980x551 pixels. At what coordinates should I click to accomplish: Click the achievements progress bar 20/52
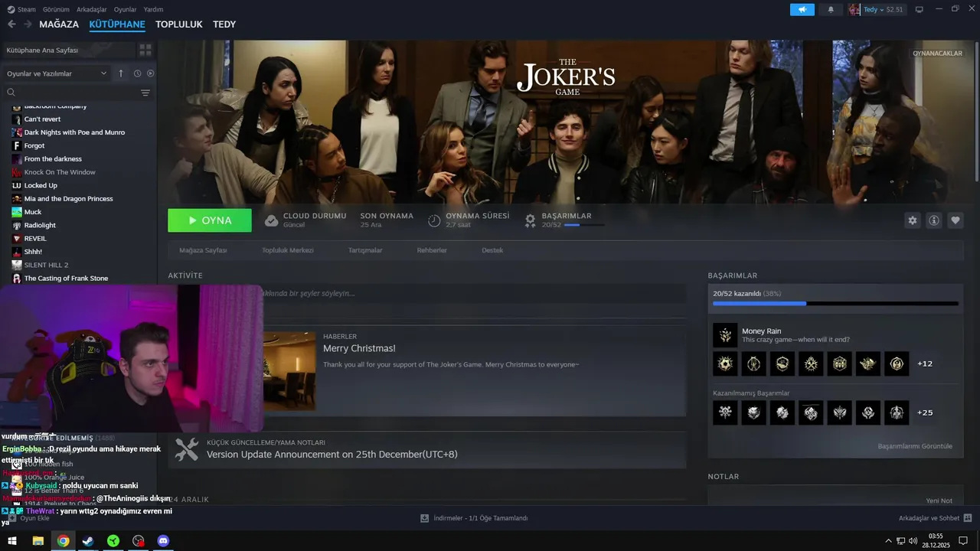coord(835,303)
